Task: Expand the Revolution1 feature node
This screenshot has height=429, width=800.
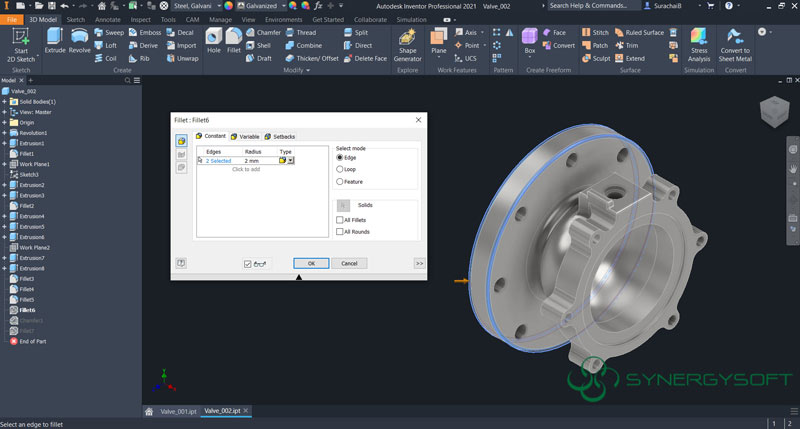Action: click(4, 133)
